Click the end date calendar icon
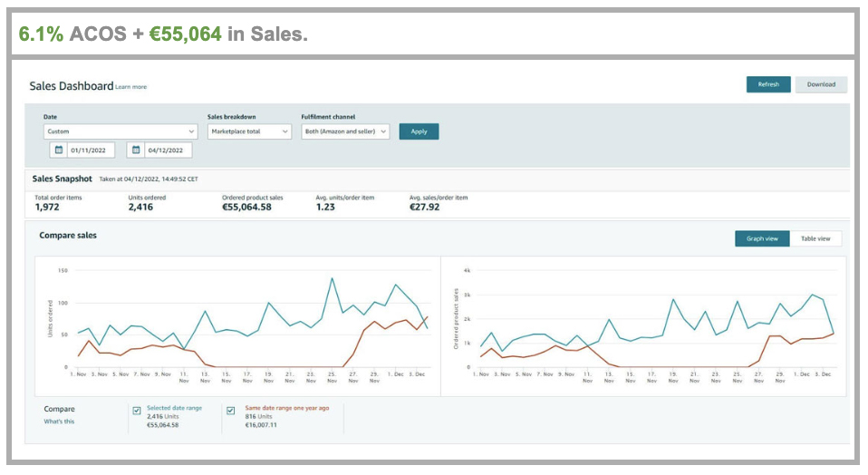Image resolution: width=868 pixels, height=475 pixels. 136,150
